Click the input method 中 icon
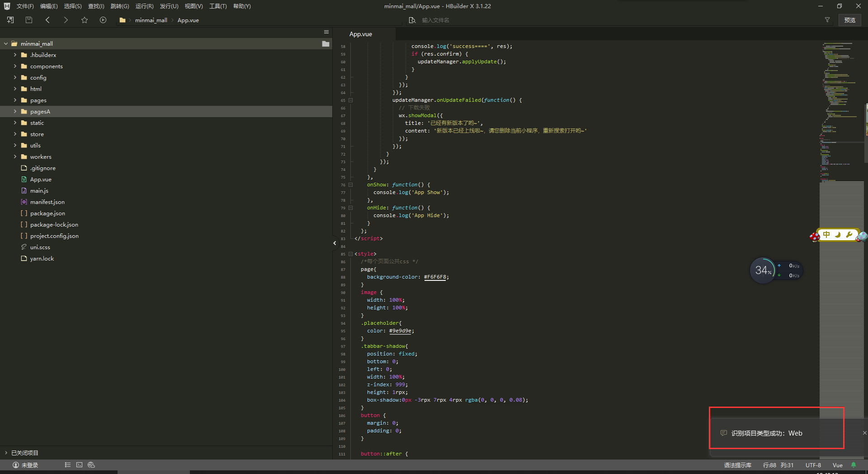868x474 pixels. pos(826,235)
